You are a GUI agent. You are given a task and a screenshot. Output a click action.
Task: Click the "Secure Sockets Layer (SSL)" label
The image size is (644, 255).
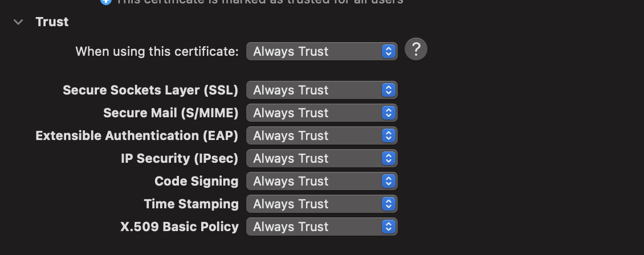pyautogui.click(x=150, y=90)
